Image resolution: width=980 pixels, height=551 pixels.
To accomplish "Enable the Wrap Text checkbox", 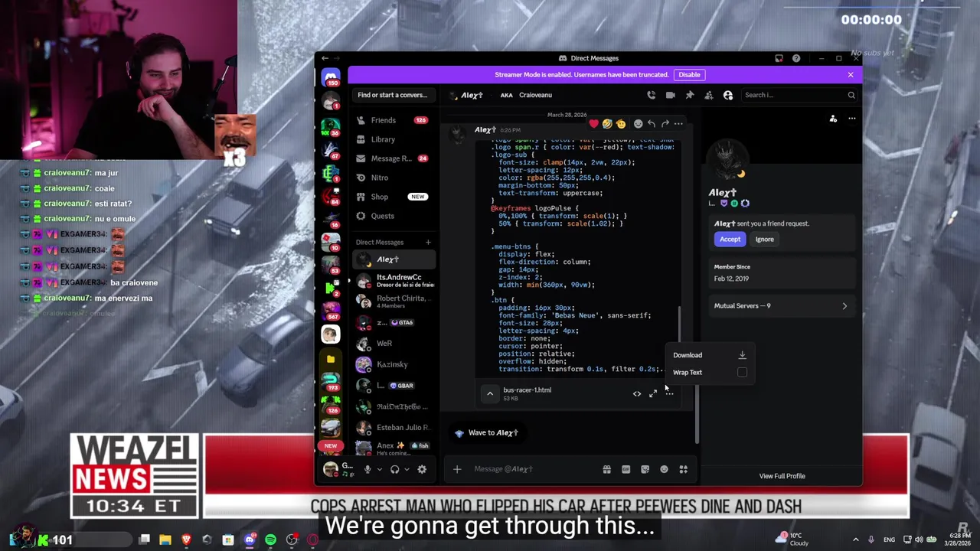I will tap(742, 372).
